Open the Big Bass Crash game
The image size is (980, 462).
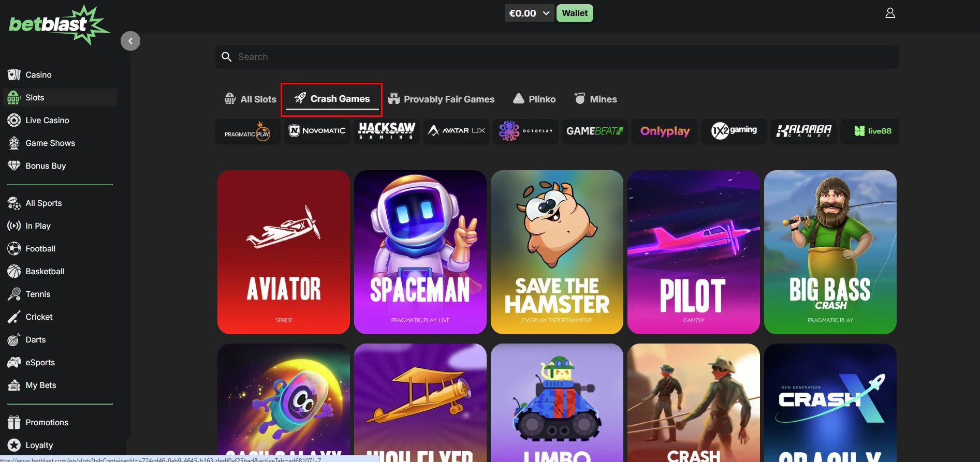click(x=830, y=252)
